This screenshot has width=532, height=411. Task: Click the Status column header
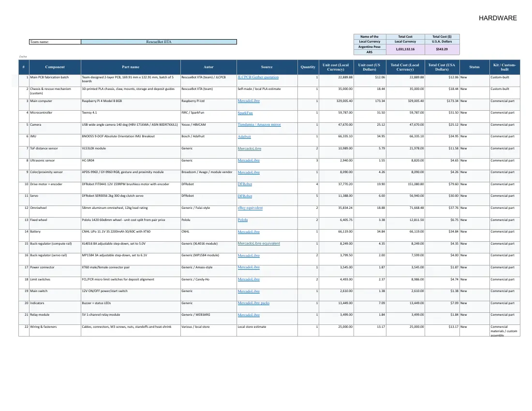point(474,67)
